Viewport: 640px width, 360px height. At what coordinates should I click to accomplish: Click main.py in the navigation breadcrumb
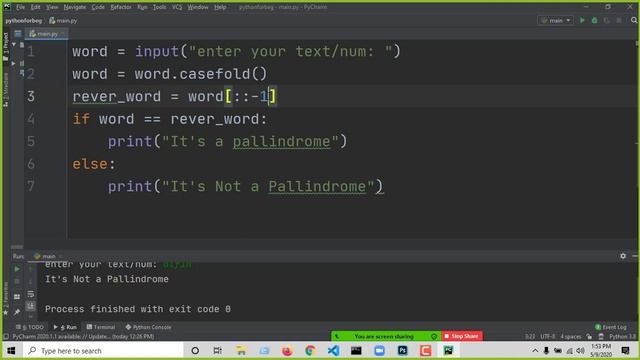coord(63,20)
